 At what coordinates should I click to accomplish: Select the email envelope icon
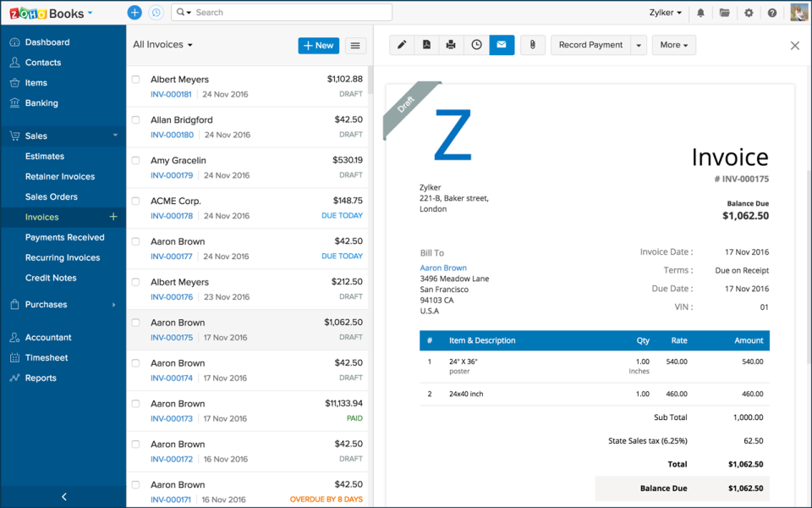click(502, 45)
